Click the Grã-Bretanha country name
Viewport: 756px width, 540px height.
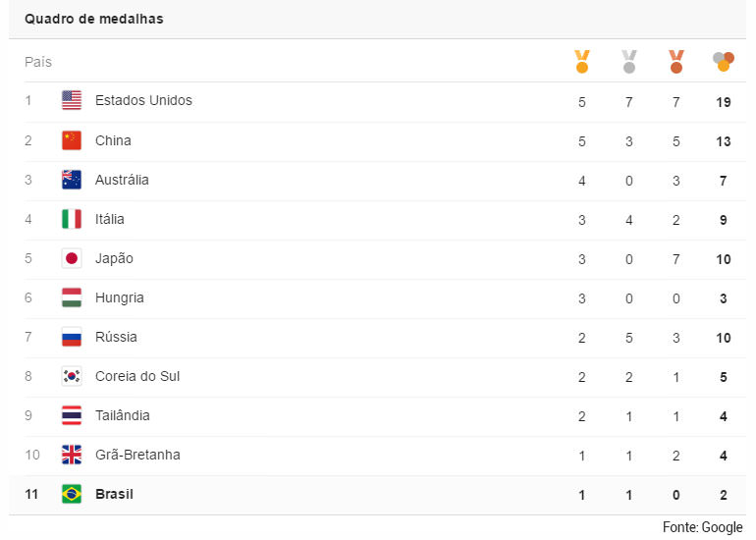coord(137,455)
